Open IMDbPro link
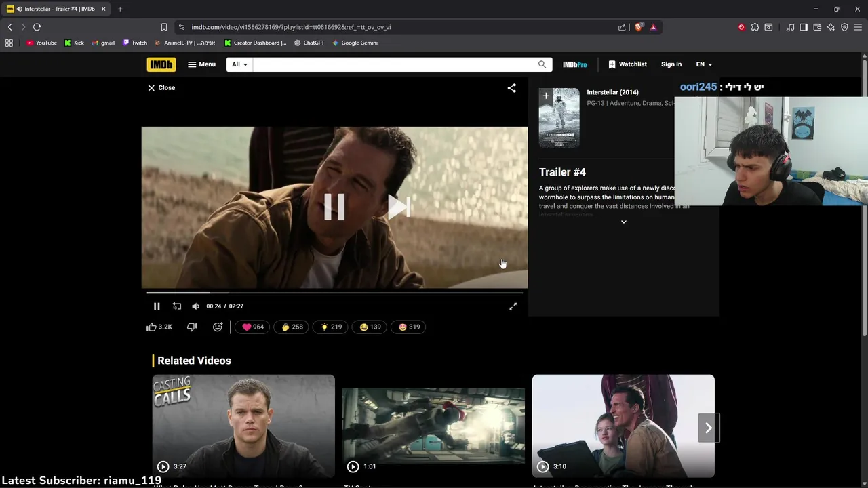Image resolution: width=868 pixels, height=488 pixels. [x=574, y=64]
